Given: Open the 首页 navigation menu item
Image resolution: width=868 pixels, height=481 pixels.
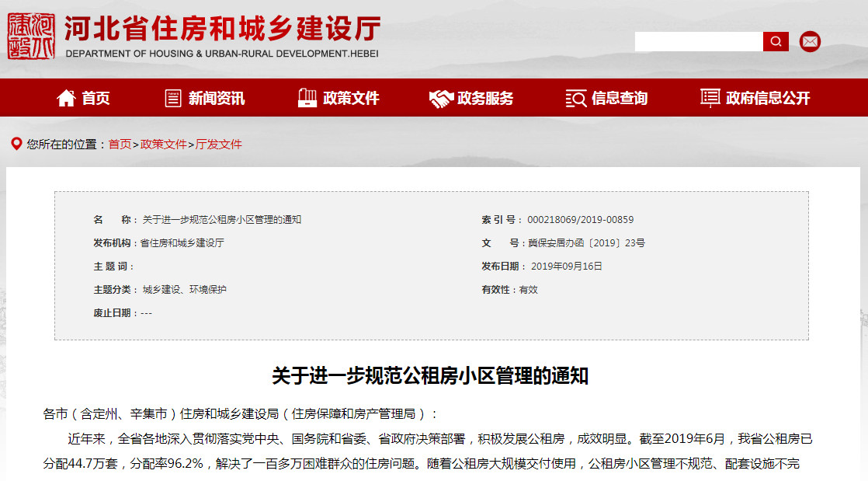Looking at the screenshot, I should click(96, 98).
